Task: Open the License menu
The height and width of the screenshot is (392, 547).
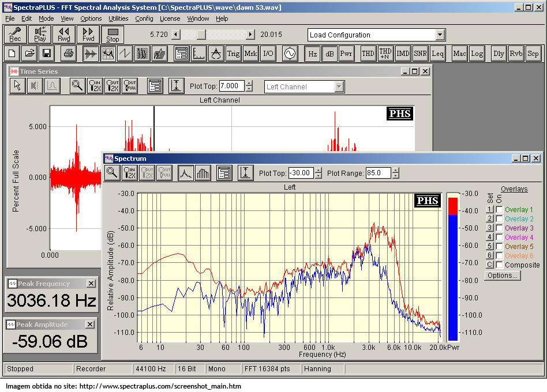Action: click(170, 18)
